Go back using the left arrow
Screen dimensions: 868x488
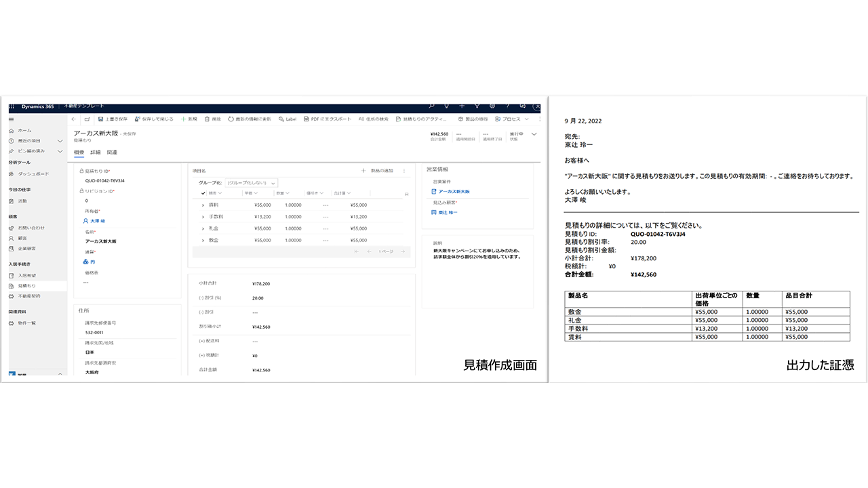click(x=74, y=119)
